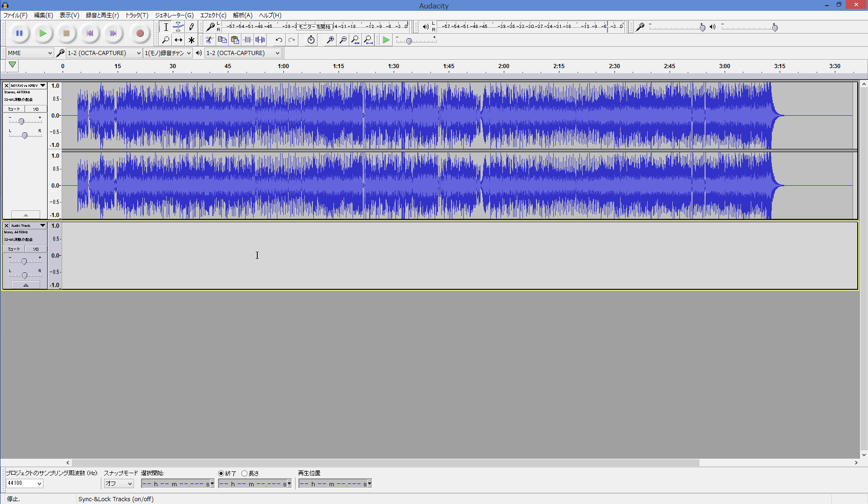Skip to start of the project
Viewport: 868px width, 504px height.
pos(90,33)
